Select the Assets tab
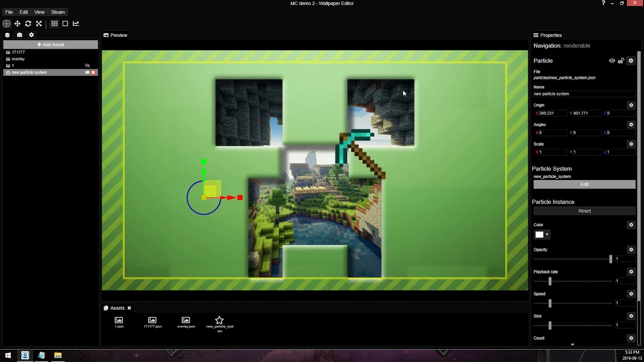Image resolution: width=644 pixels, height=362 pixels. coord(114,308)
